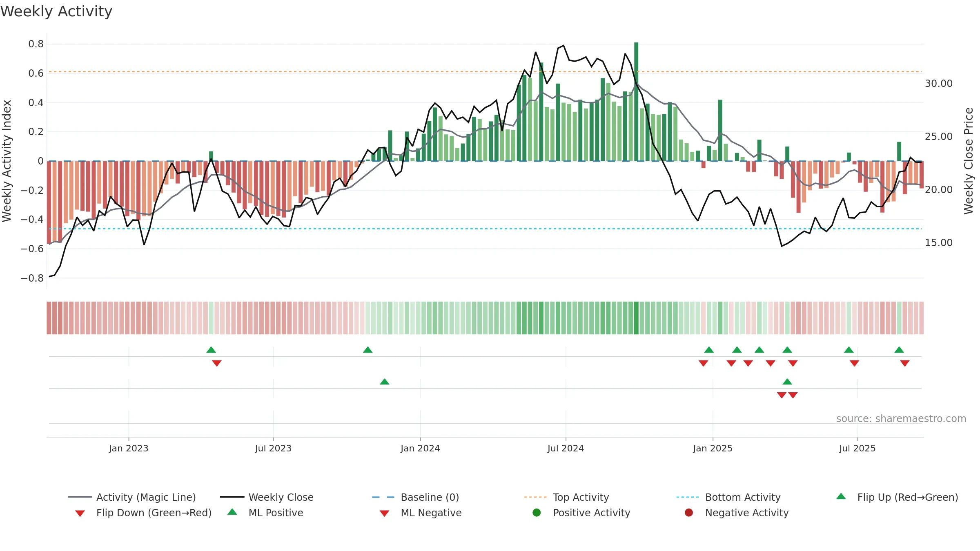Viewport: 980px width, 551px height.
Task: Click the Weekly Activity Index axis title
Action: click(x=7, y=161)
